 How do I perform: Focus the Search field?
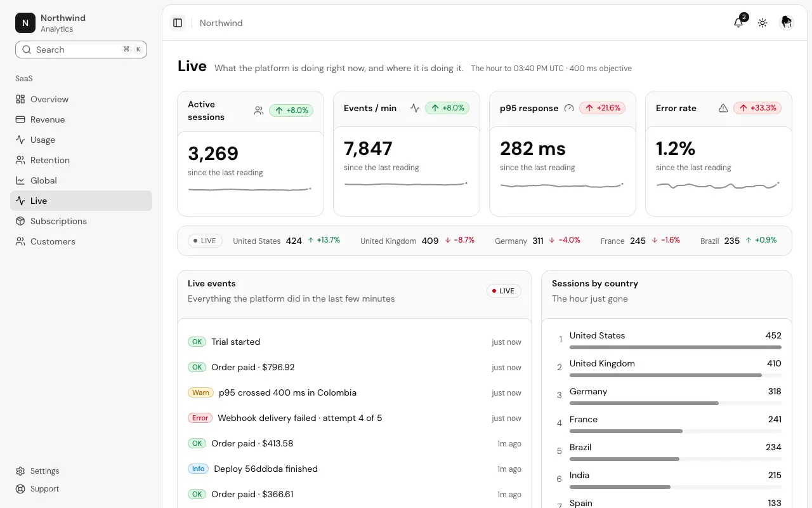coord(81,50)
